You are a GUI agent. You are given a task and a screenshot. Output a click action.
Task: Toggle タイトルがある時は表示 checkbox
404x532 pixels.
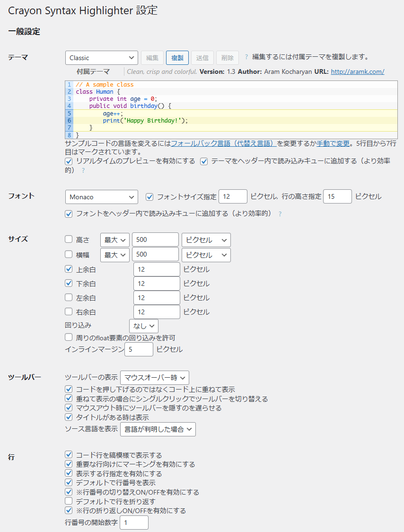pyautogui.click(x=69, y=417)
